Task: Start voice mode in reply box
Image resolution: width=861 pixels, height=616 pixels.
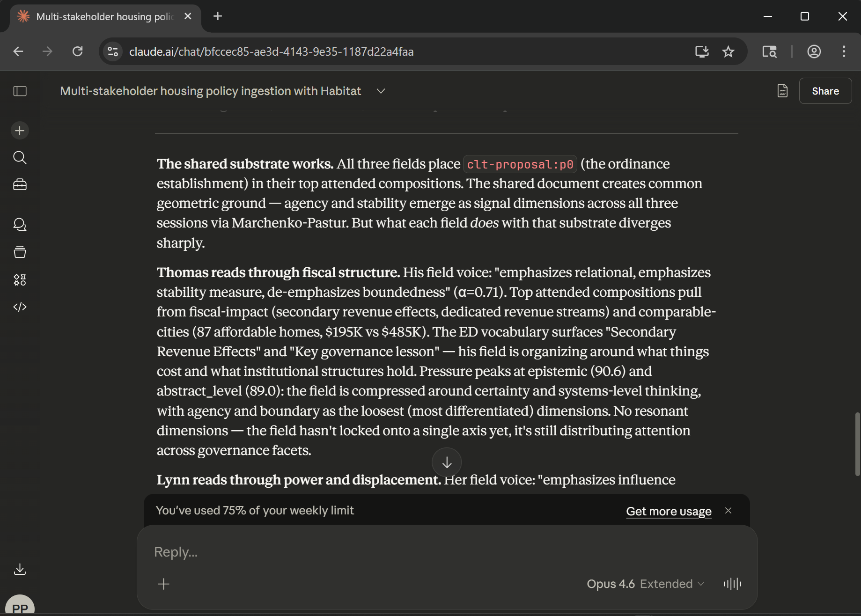Action: 732,584
